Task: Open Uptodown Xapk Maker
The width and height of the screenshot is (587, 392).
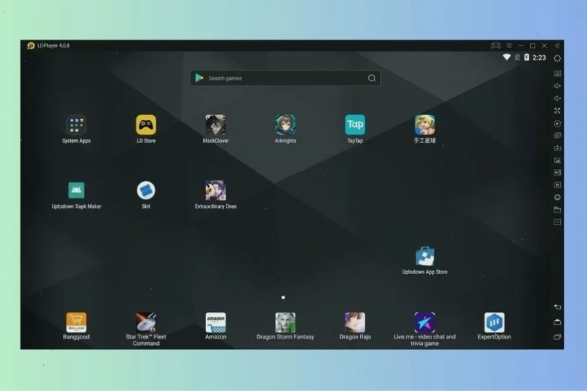Action: pos(77,190)
